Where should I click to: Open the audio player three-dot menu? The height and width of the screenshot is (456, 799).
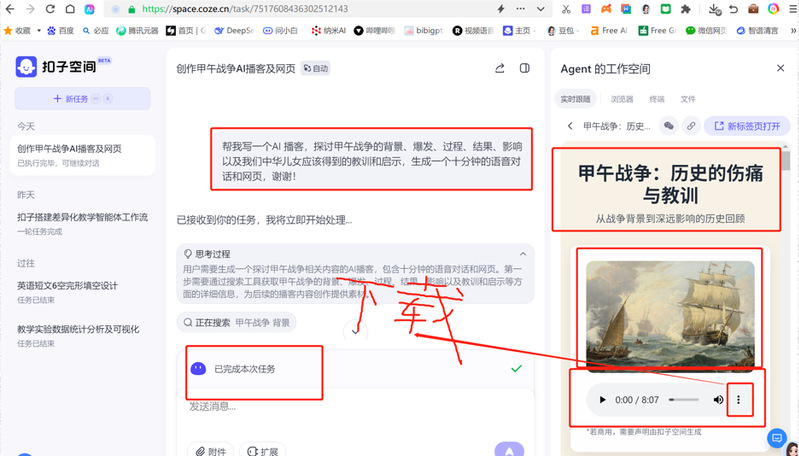(x=738, y=400)
